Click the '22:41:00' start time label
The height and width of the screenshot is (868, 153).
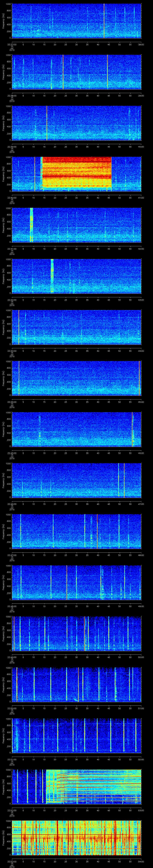[x=12, y=249]
